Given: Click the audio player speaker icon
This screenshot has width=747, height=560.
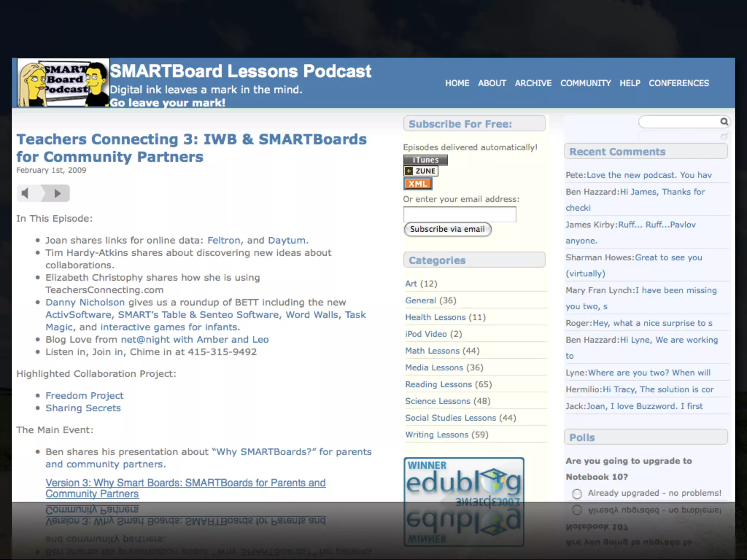Looking at the screenshot, I should (25, 193).
